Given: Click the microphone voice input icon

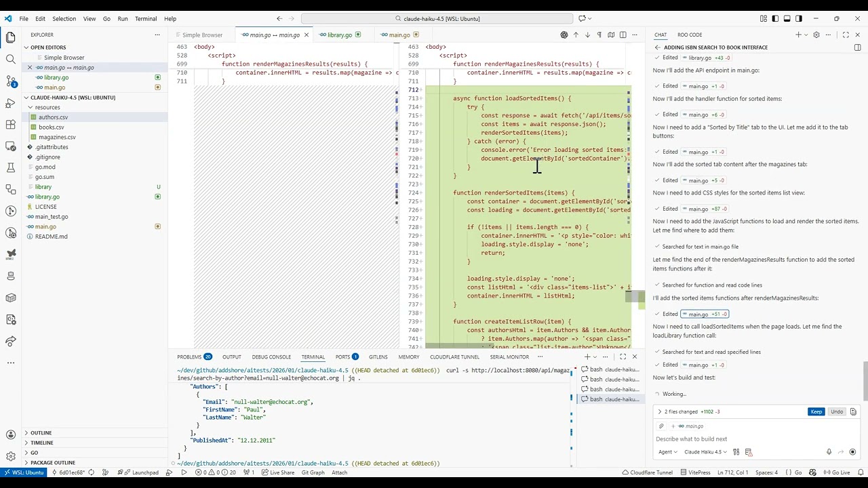Looking at the screenshot, I should click(x=829, y=452).
